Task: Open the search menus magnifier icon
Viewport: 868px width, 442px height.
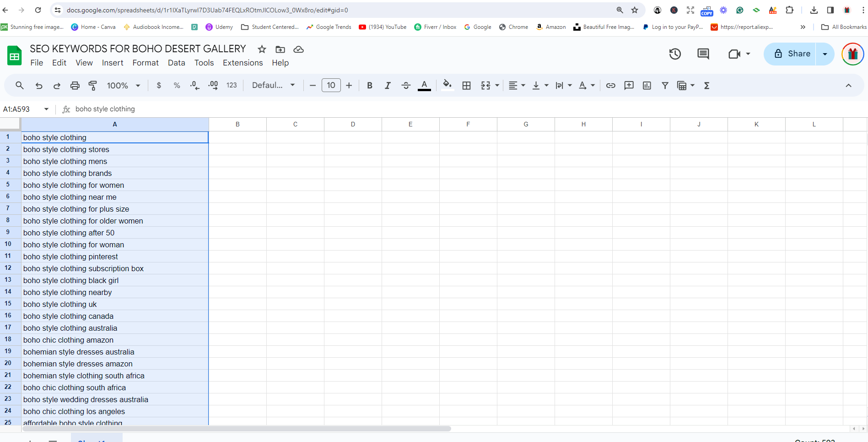Action: click(19, 85)
